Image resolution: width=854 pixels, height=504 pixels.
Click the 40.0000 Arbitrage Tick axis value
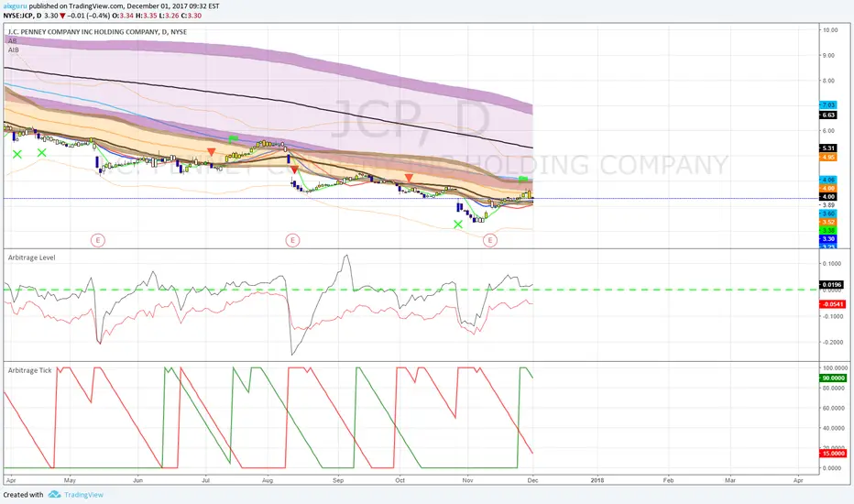click(835, 428)
